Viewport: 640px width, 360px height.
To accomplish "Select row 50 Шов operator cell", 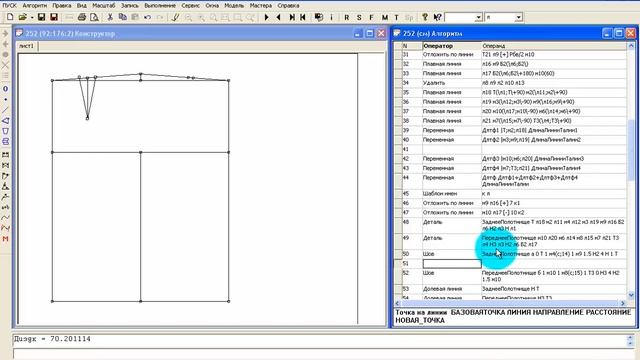I will pyautogui.click(x=452, y=254).
